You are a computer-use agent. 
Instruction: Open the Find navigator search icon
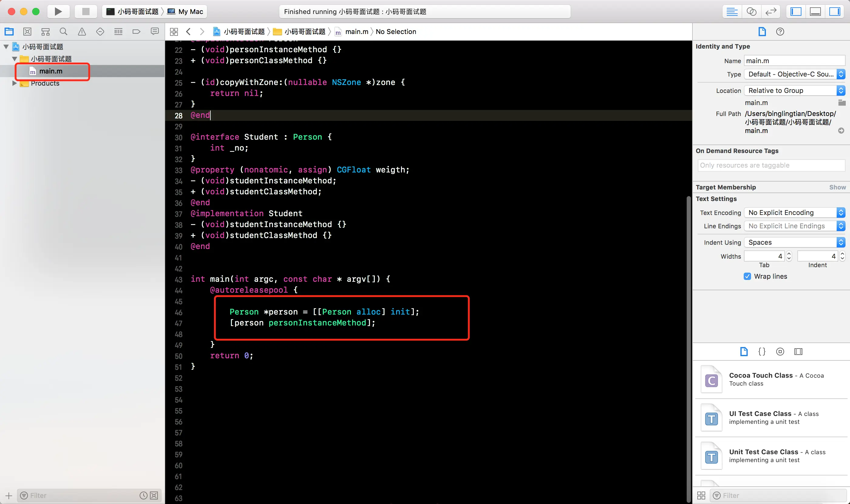coord(63,32)
